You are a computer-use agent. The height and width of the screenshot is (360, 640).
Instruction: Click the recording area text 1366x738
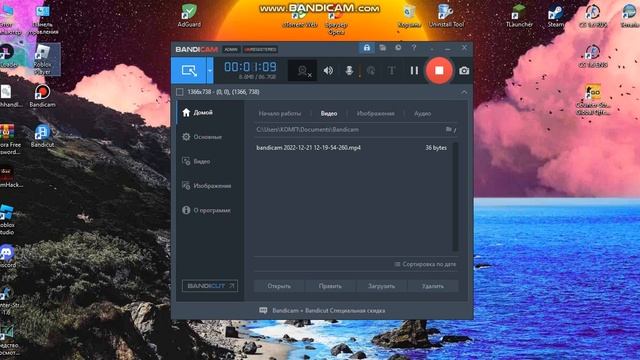[223, 92]
